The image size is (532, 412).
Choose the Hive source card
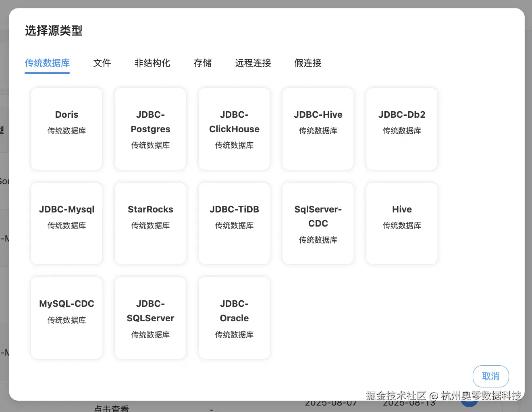coord(402,223)
